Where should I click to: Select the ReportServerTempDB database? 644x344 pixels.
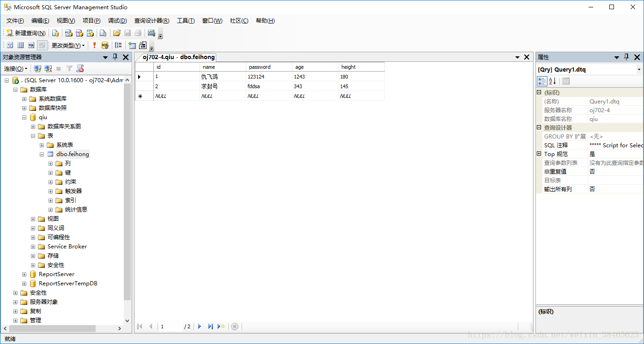[x=68, y=284]
